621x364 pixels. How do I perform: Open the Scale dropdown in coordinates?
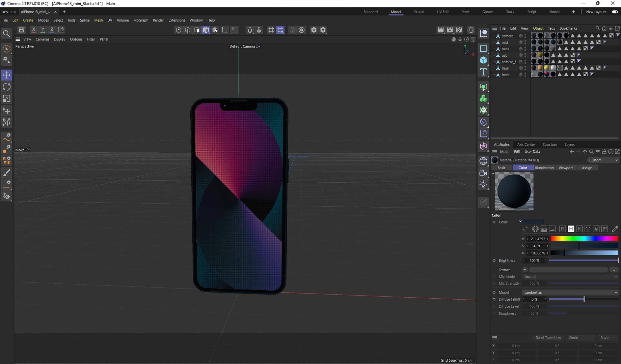608,338
